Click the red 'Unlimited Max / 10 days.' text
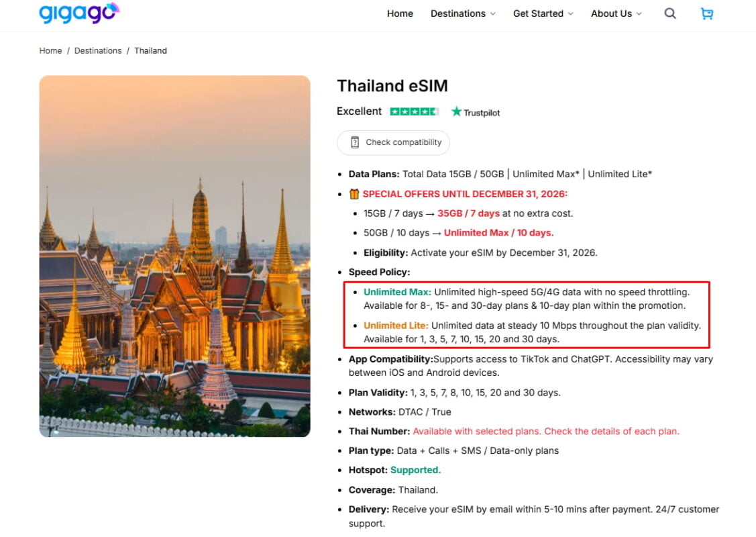756x537 pixels. pyautogui.click(x=498, y=232)
